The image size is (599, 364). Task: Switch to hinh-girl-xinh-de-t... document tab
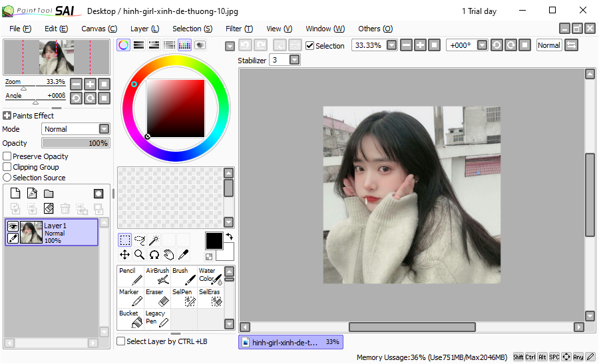coord(291,342)
